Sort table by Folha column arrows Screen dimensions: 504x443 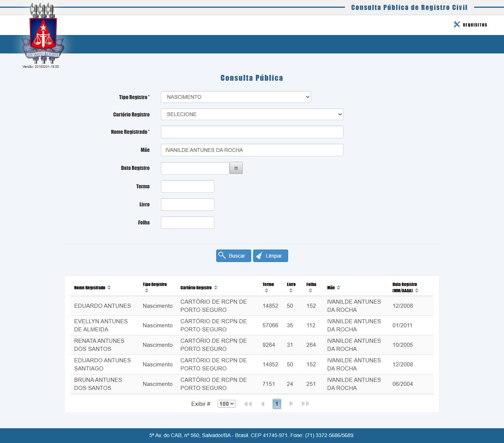[x=310, y=291]
